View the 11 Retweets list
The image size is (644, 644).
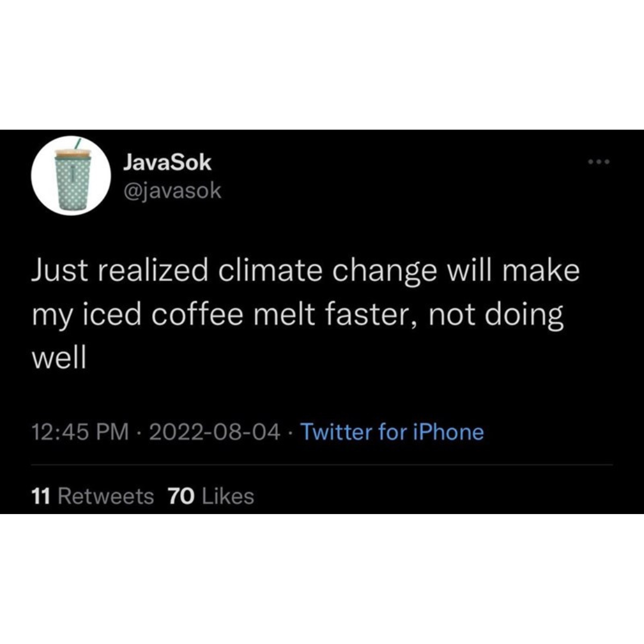point(92,496)
